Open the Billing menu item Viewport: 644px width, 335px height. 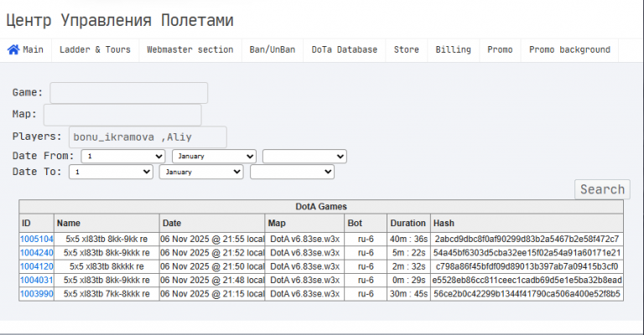point(453,50)
